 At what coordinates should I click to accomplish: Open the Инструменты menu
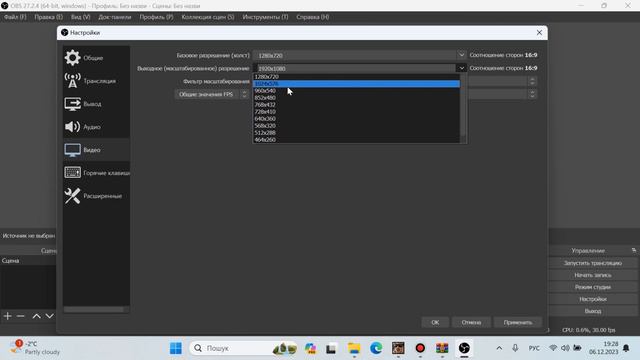coord(265,17)
